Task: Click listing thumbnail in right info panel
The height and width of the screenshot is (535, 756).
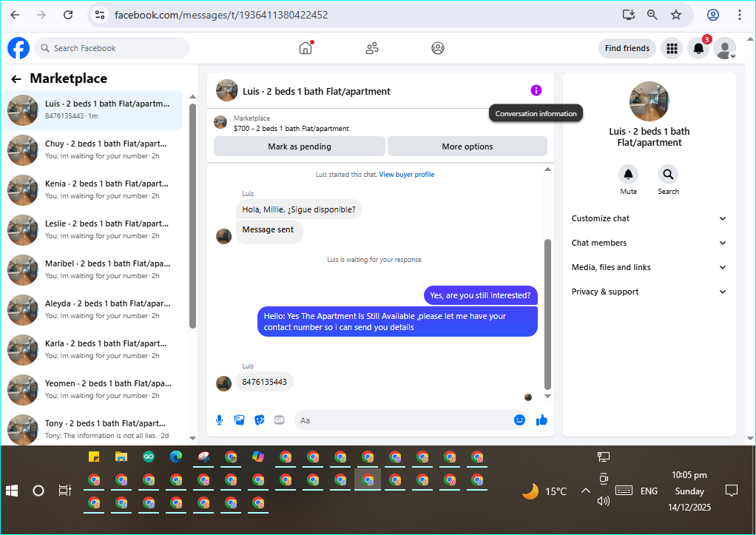Action: click(649, 101)
